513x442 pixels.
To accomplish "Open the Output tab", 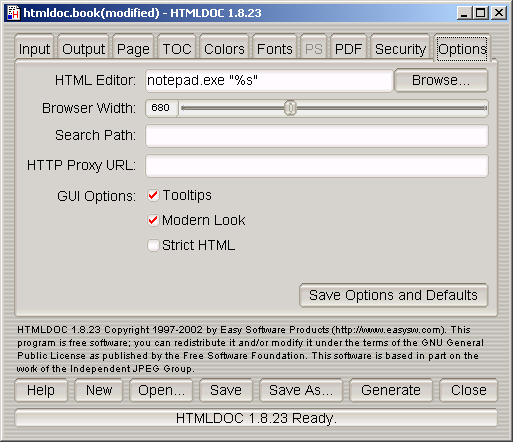I will click(x=83, y=48).
